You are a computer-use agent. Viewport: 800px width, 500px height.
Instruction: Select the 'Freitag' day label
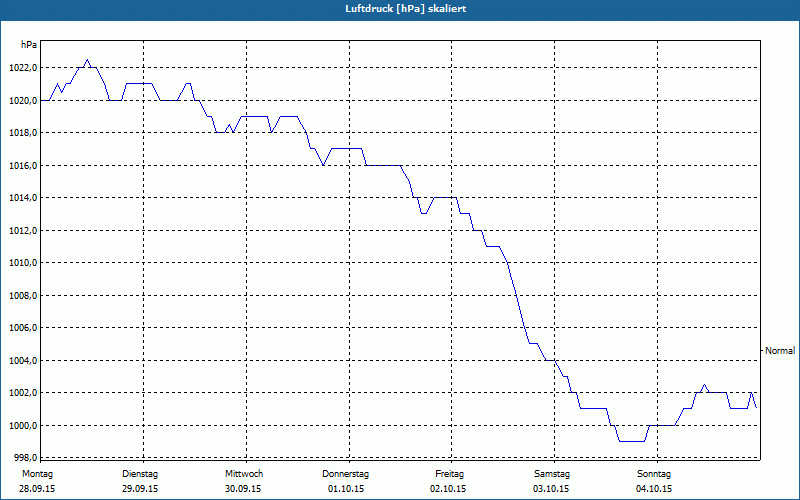click(x=449, y=474)
